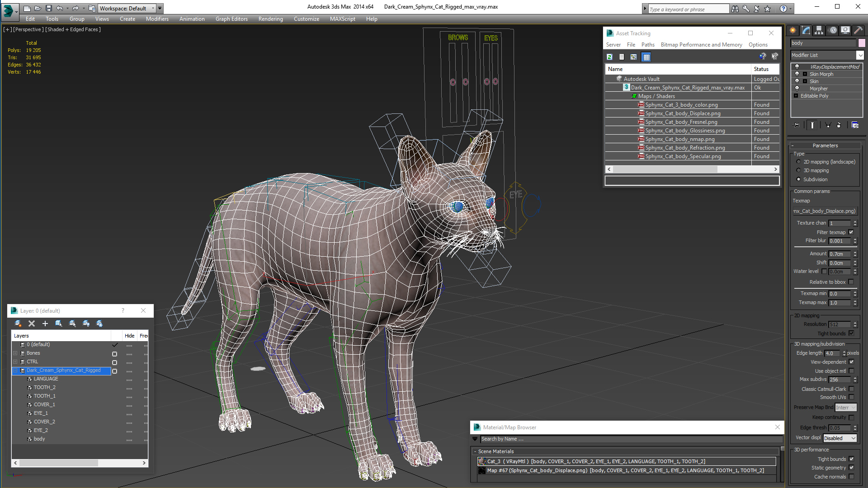The height and width of the screenshot is (488, 868).
Task: Open Asset Tracking Paths menu
Action: [x=648, y=45]
